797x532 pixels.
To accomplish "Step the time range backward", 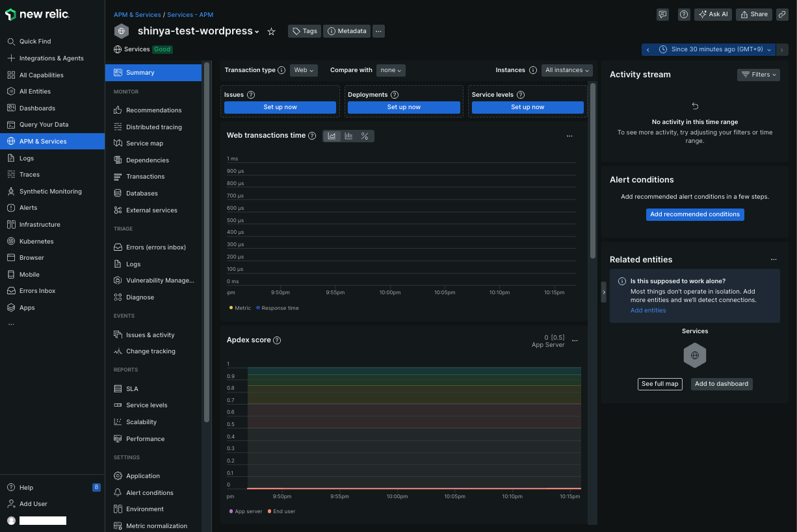I will (x=647, y=49).
